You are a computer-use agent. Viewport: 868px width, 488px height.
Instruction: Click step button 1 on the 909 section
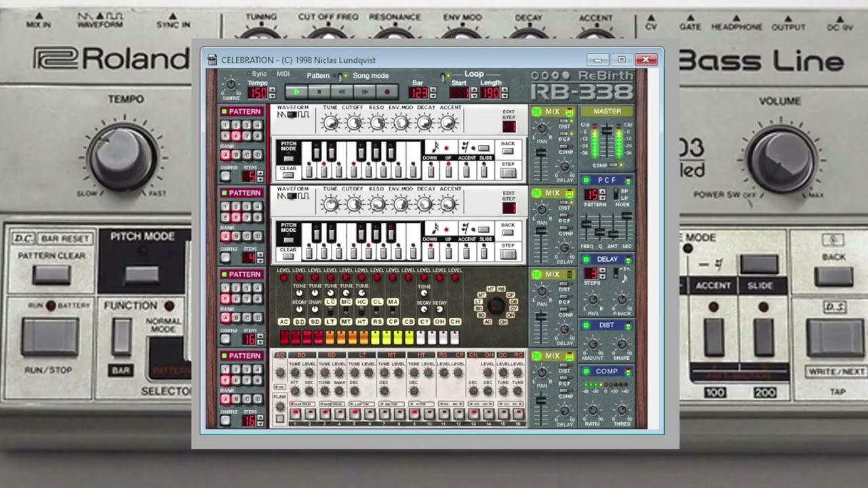point(295,413)
